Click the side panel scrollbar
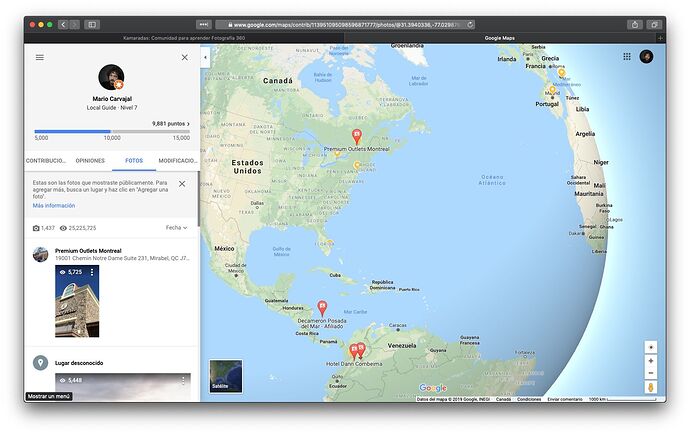Viewport: 690px width, 434px height. tap(198, 198)
